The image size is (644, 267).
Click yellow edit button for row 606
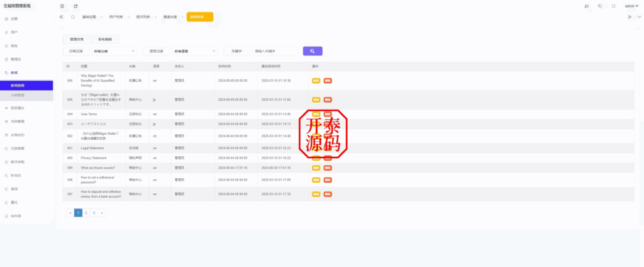click(316, 81)
